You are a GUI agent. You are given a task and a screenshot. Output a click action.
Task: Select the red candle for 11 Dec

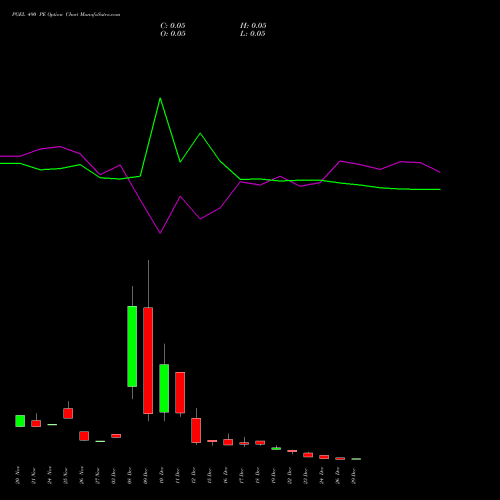coord(180,393)
